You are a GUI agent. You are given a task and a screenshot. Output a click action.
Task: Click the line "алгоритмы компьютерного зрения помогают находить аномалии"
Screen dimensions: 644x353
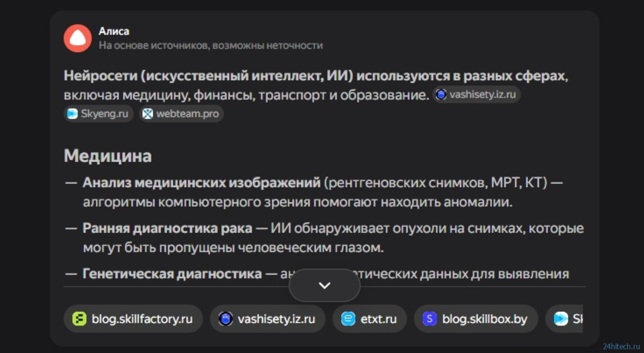[x=298, y=202]
